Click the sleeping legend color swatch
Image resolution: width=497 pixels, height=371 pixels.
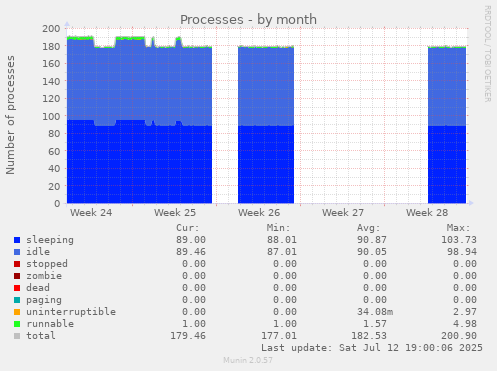click(x=17, y=240)
